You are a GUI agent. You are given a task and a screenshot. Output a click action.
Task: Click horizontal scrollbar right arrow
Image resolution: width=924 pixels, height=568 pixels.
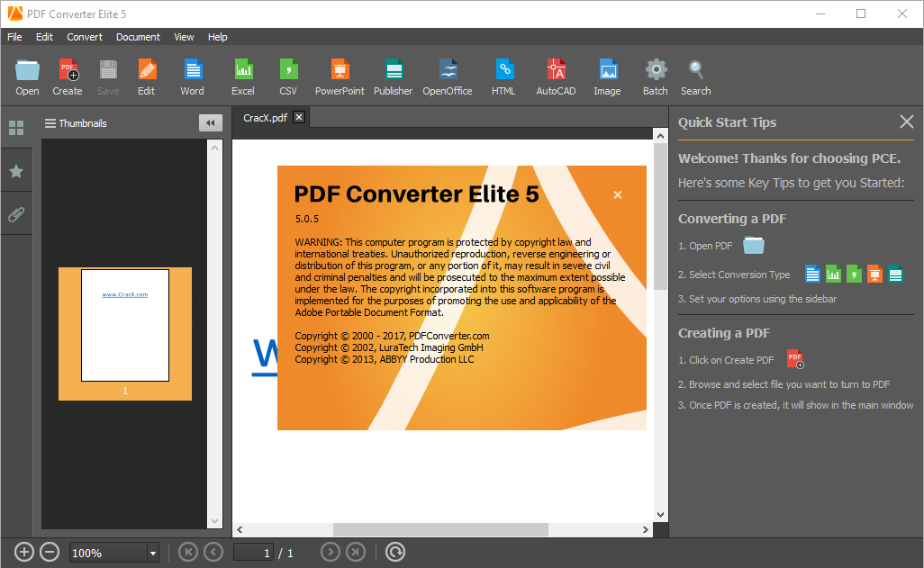tap(645, 529)
